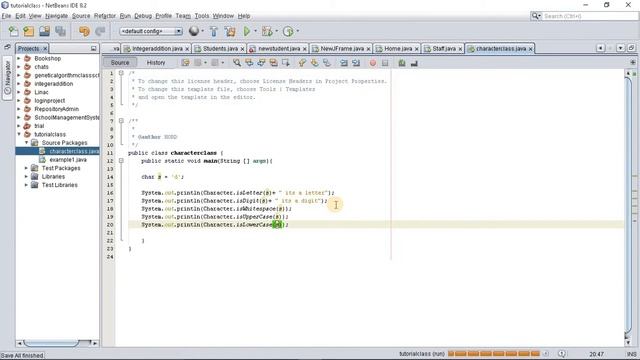640x360 pixels.
Task: Click the Shift Line Left icon
Action: 344,62
